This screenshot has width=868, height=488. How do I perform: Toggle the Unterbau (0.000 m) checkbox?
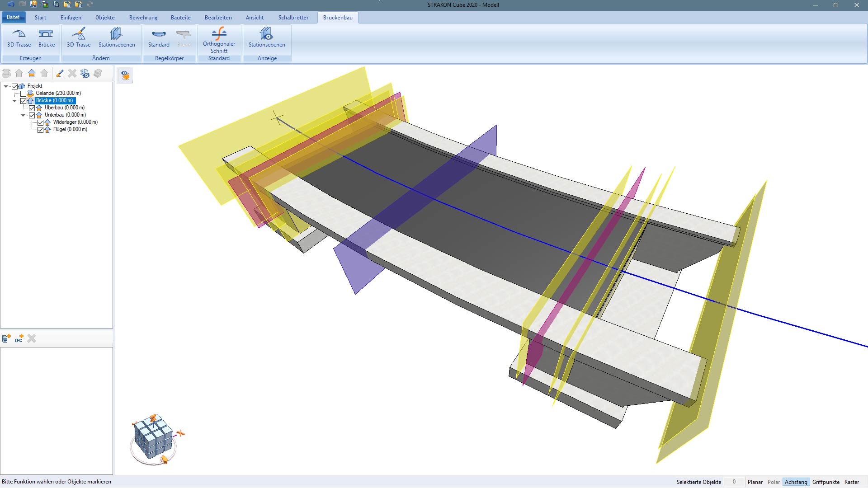32,115
